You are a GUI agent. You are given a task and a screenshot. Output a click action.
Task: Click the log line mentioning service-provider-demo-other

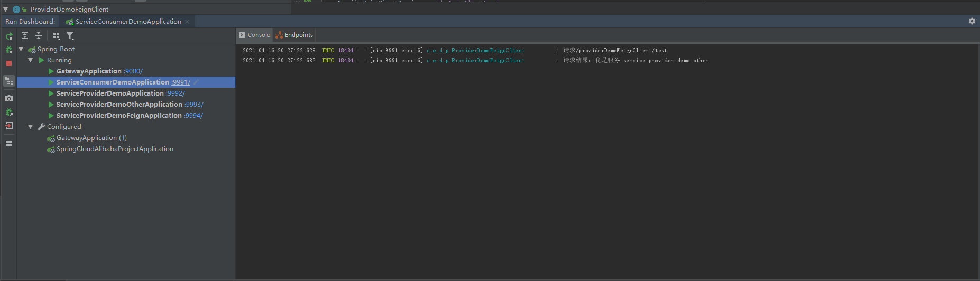(x=476, y=61)
